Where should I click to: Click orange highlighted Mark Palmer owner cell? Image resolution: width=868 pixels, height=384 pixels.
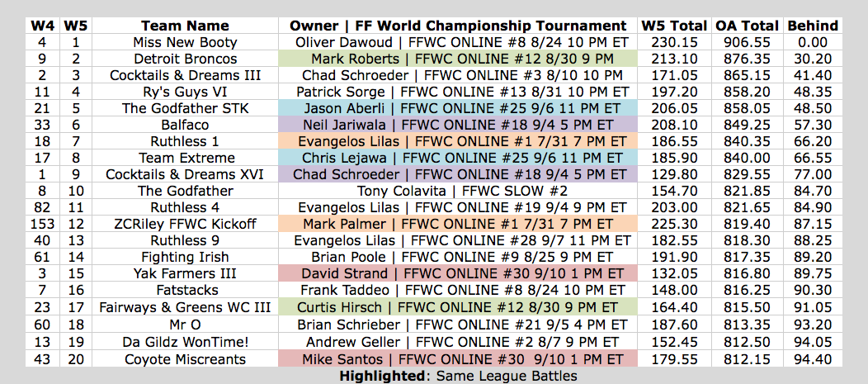(x=458, y=224)
